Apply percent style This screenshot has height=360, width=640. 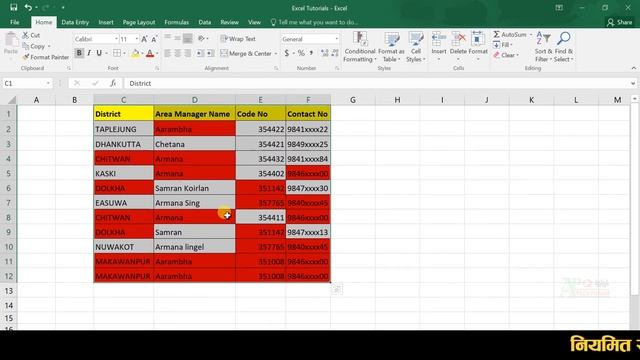point(301,53)
